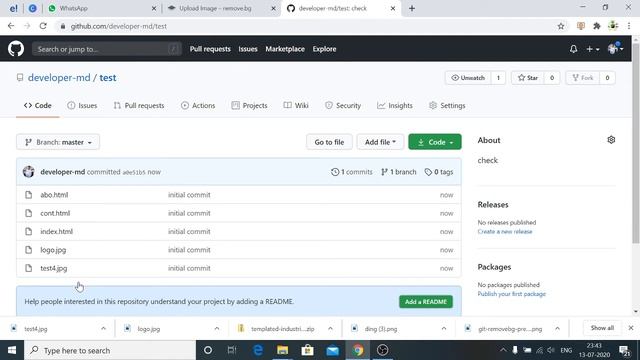Open options for test4.jpg download
640x360 pixels.
click(103, 329)
